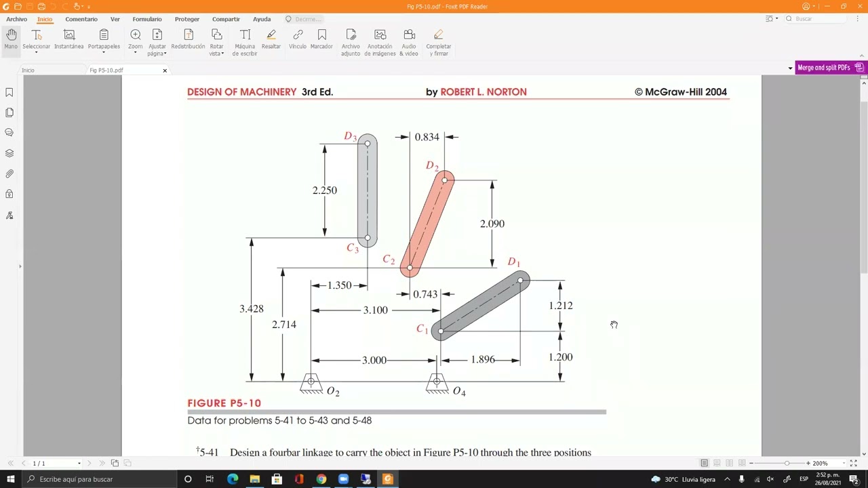Select Máquina de escribir tool
The width and height of the screenshot is (868, 488).
click(x=245, y=42)
